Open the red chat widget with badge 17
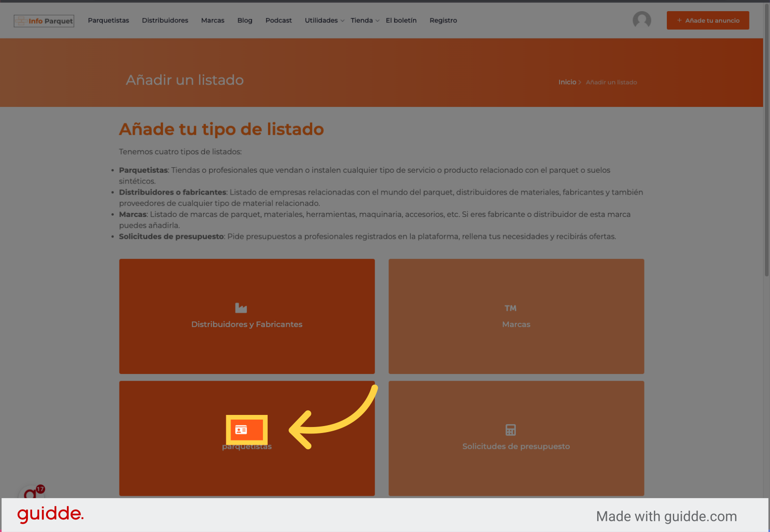The width and height of the screenshot is (770, 532). point(31,492)
